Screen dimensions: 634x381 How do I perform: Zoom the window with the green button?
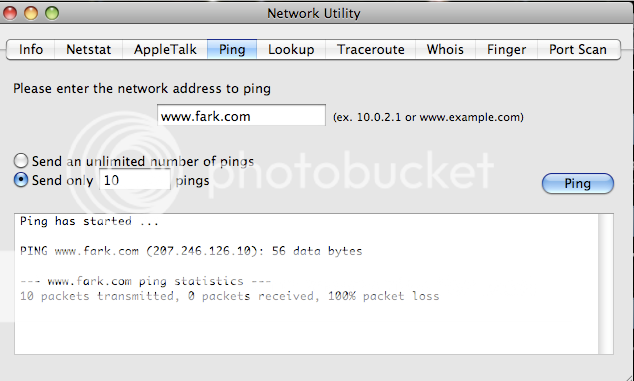pos(52,13)
